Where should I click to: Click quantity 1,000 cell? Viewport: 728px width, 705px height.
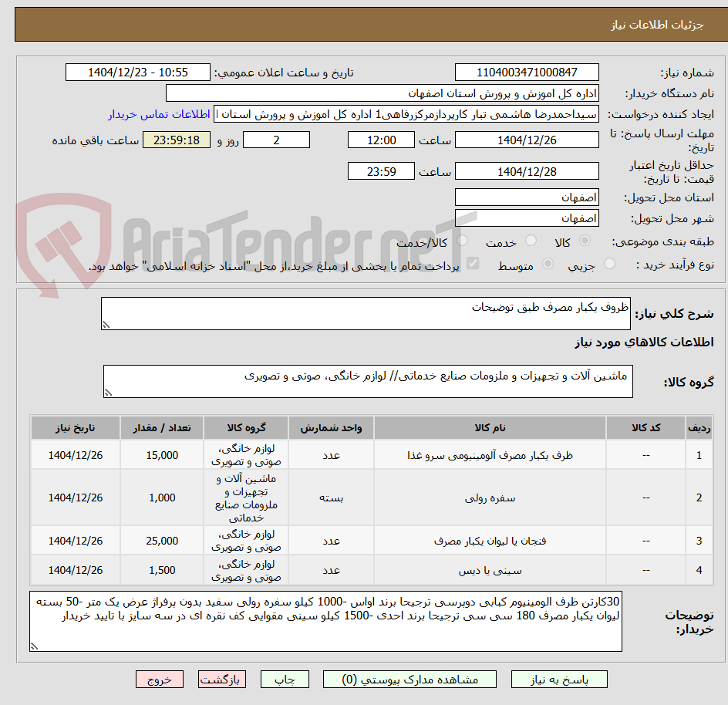tap(162, 498)
